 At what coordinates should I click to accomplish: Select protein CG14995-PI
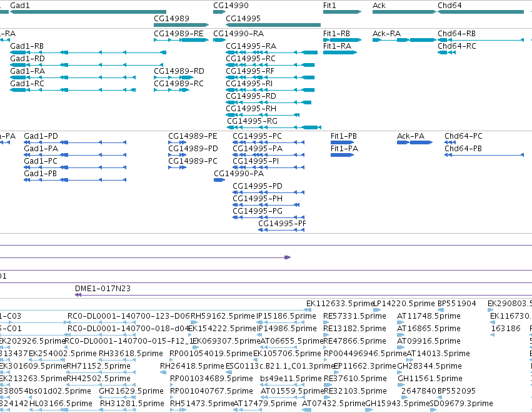(x=256, y=161)
